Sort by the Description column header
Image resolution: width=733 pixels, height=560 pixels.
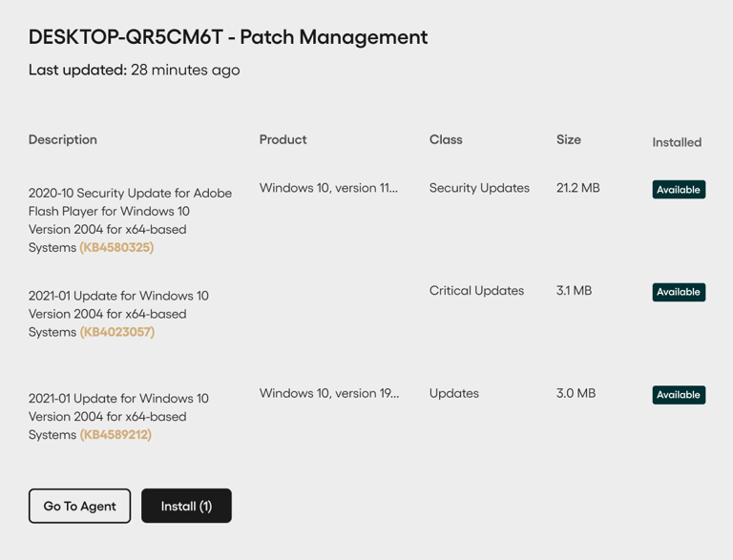pos(63,139)
